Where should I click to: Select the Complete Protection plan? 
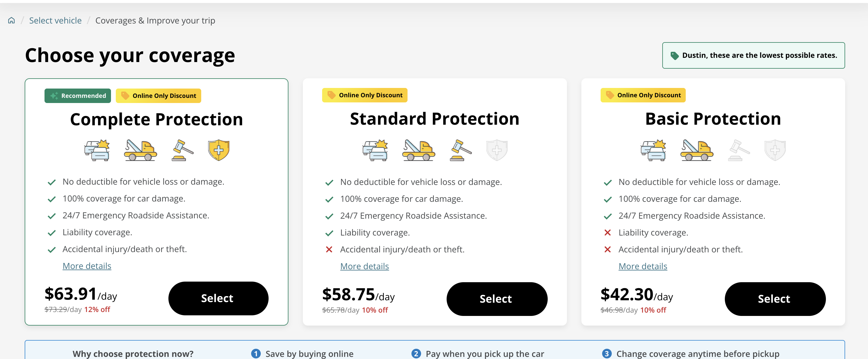pyautogui.click(x=218, y=298)
